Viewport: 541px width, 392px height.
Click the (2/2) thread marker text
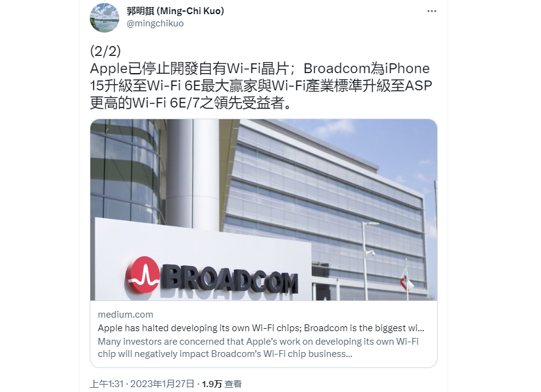pyautogui.click(x=106, y=51)
